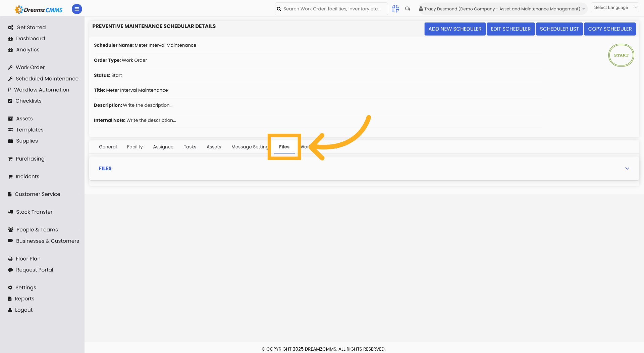Open Stock Transfer sidebar link
This screenshot has width=644, height=353.
tap(34, 212)
